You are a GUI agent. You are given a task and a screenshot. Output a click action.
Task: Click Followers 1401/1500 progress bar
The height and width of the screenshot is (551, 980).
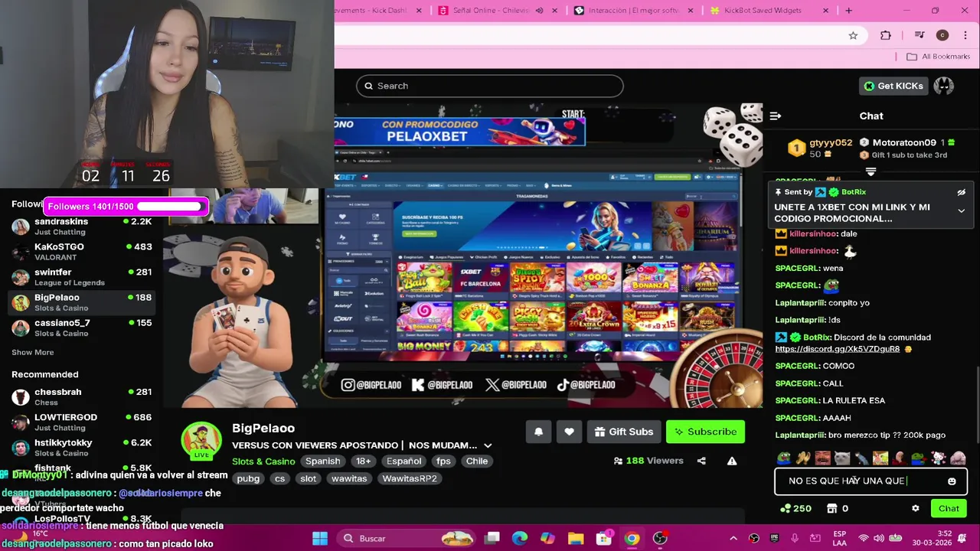(x=126, y=206)
